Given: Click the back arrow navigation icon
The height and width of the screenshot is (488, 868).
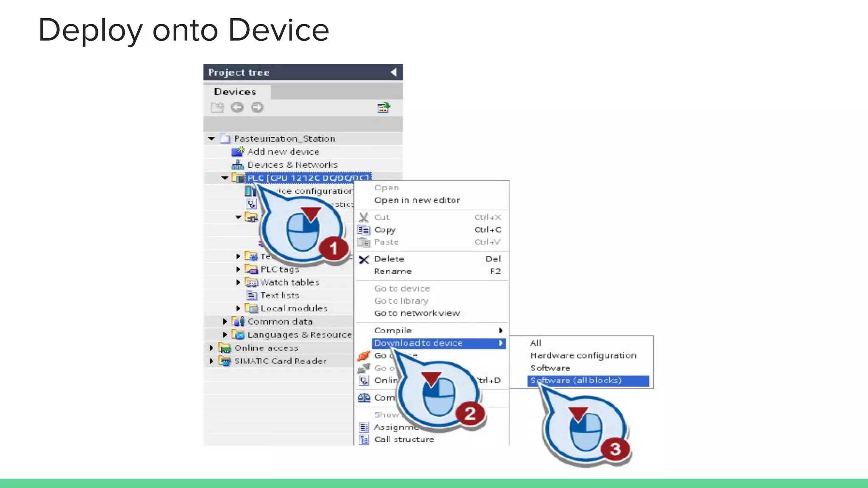Looking at the screenshot, I should [x=237, y=108].
